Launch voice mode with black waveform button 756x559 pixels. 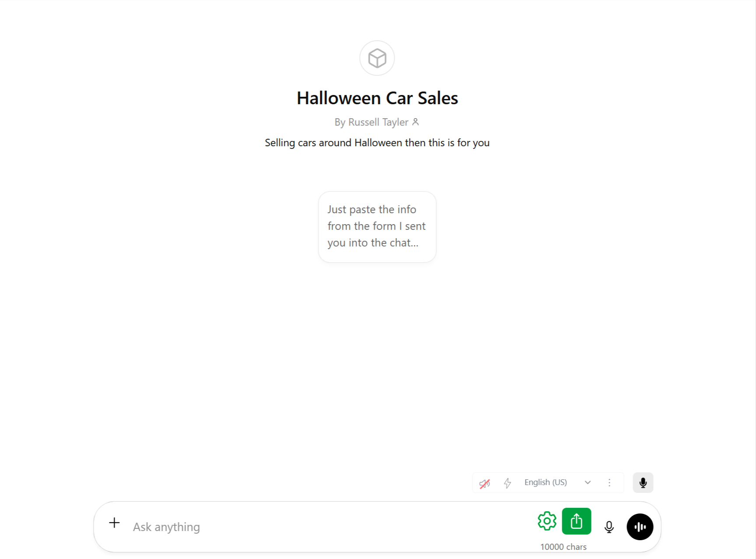click(x=640, y=527)
